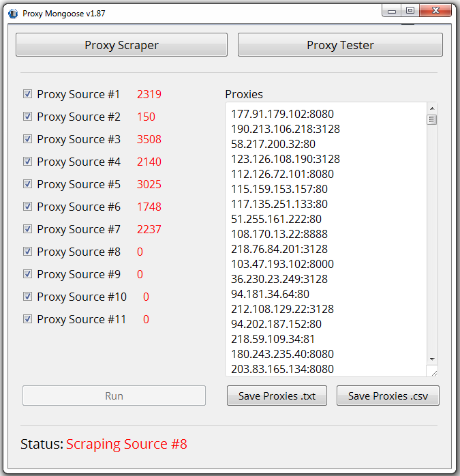Select proxy 36.230.23.249:3128
460x476 pixels.
coord(279,279)
